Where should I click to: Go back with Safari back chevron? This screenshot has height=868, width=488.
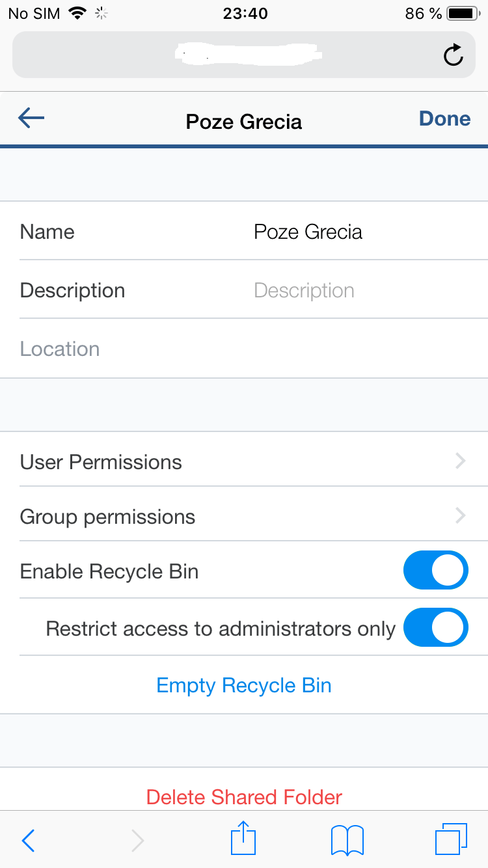[28, 841]
